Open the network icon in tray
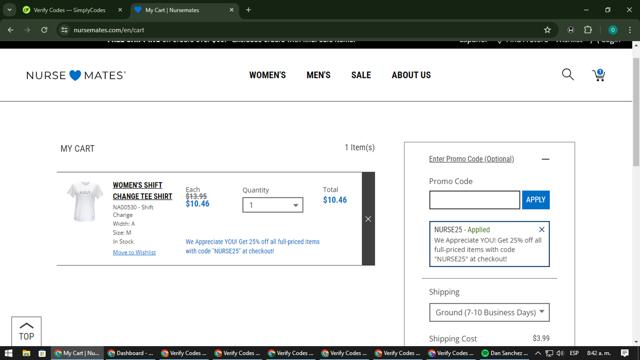 pyautogui.click(x=549, y=353)
